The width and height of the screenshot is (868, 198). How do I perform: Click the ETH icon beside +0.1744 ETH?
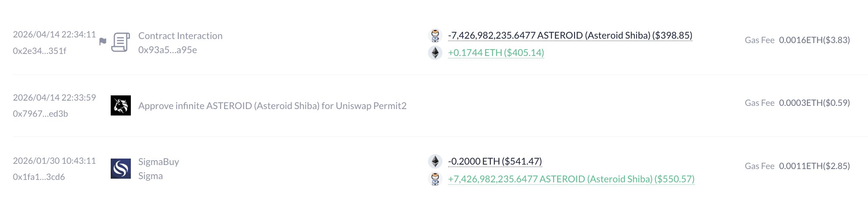click(435, 53)
